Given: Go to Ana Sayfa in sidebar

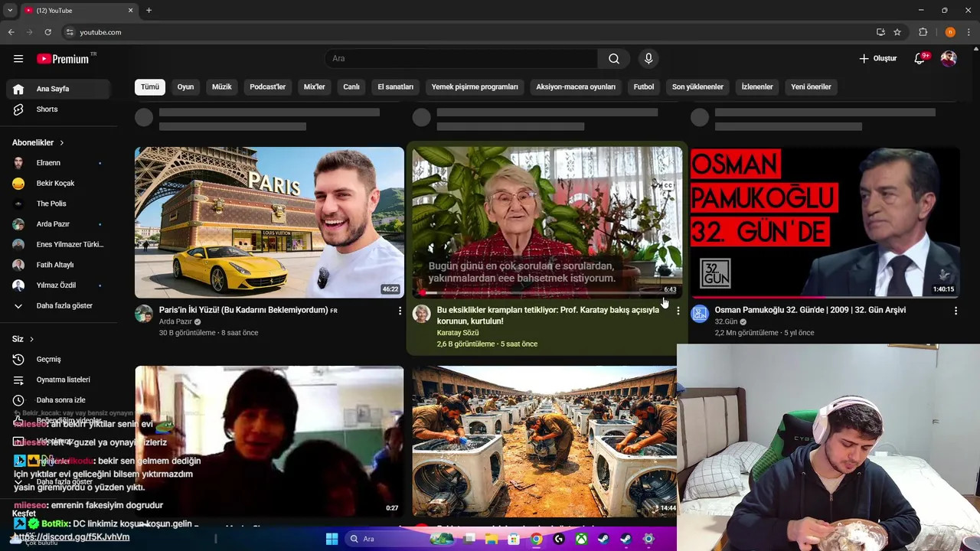Looking at the screenshot, I should tap(58, 89).
